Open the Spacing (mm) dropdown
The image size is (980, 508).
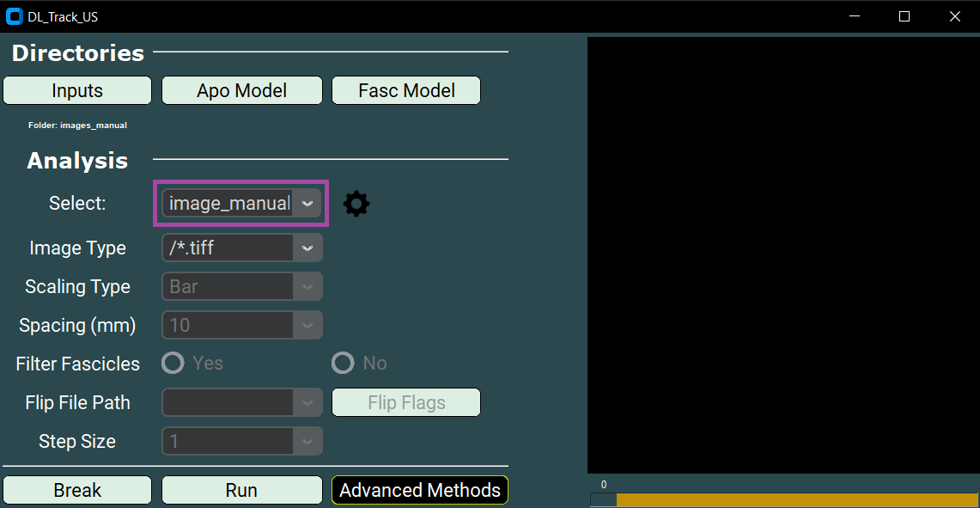tap(307, 325)
